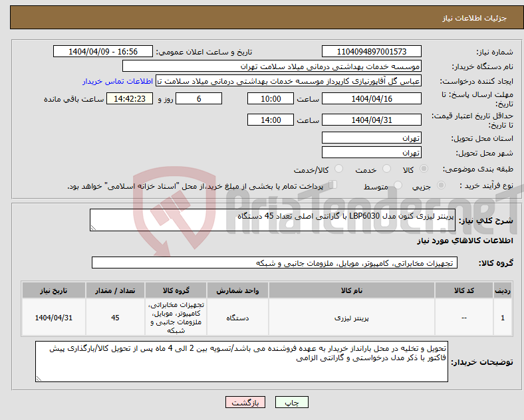Viewport: 524px width, 420px height.
Task: Click the توضیحات خریدار label
Action: (x=482, y=362)
